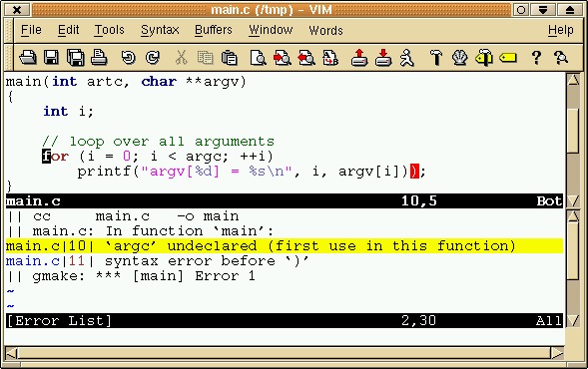588x369 pixels.
Task: Click the horizontal scrollbar right arrow
Action: tap(557, 353)
